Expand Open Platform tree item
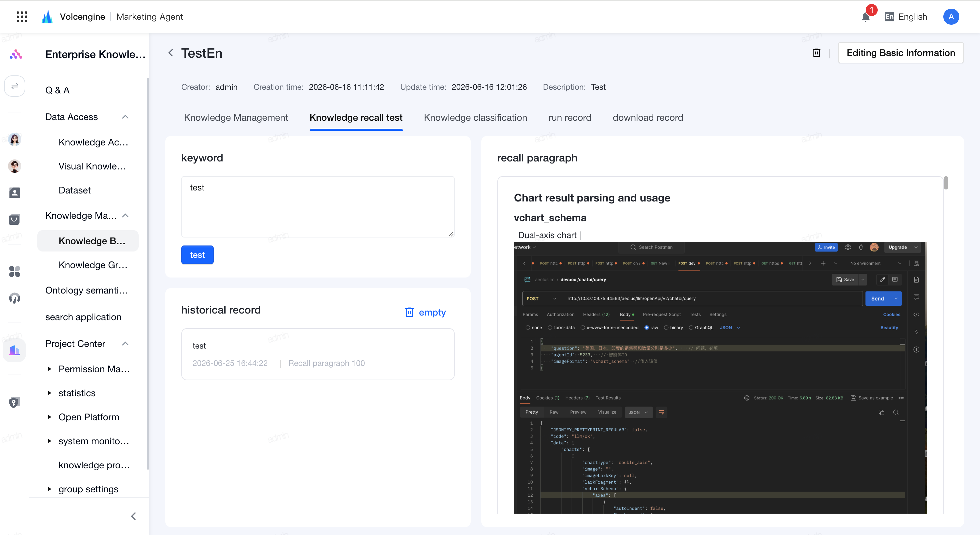The height and width of the screenshot is (535, 980). tap(49, 417)
